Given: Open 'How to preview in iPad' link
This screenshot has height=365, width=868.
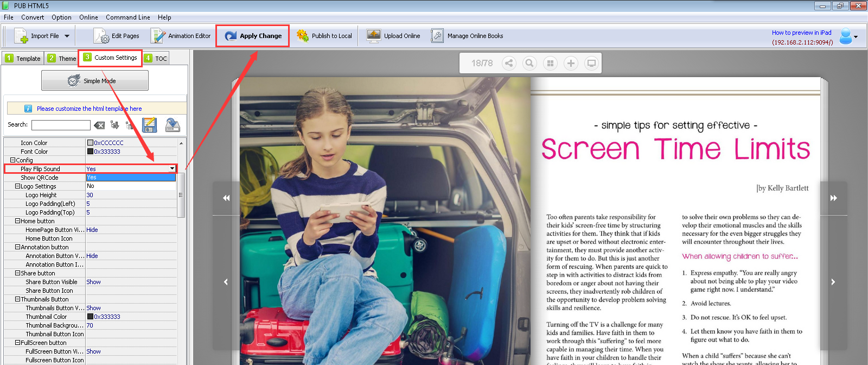Looking at the screenshot, I should pyautogui.click(x=801, y=33).
